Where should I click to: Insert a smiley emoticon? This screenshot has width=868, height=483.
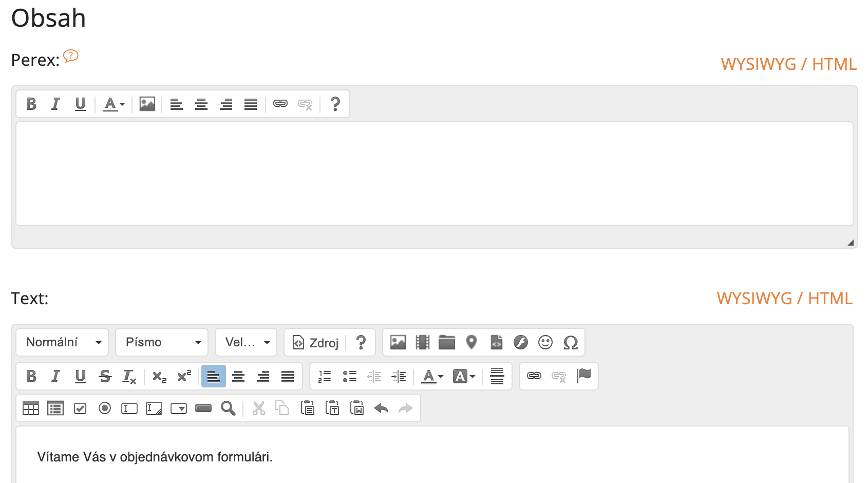click(x=545, y=342)
